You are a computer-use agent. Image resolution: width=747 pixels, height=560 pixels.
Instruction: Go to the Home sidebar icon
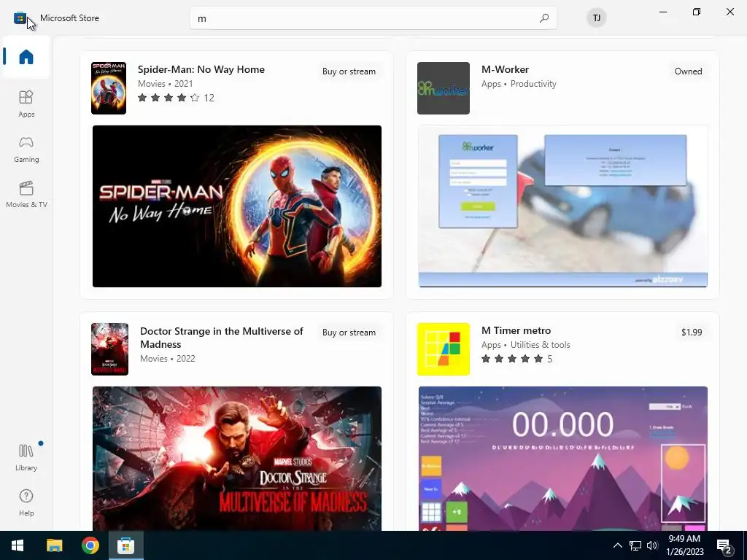(26, 57)
